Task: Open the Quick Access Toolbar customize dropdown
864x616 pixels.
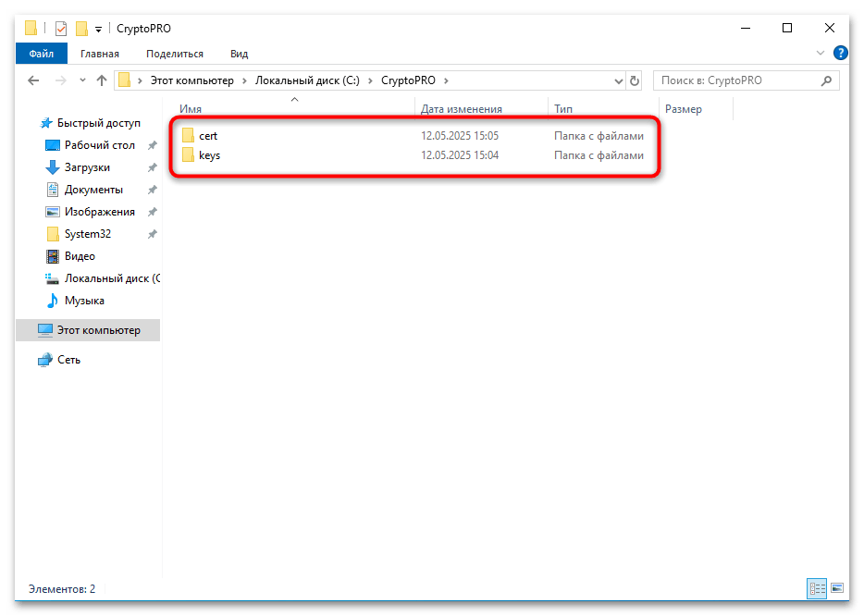Action: pyautogui.click(x=99, y=29)
